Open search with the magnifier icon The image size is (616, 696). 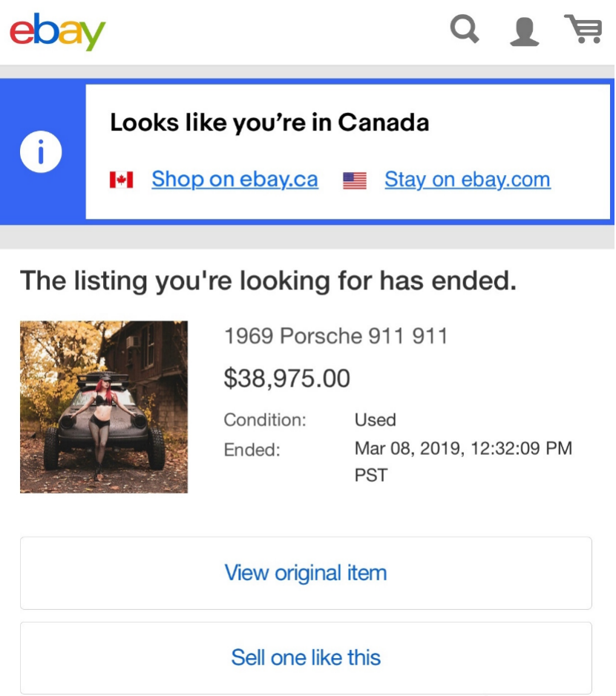(x=465, y=30)
